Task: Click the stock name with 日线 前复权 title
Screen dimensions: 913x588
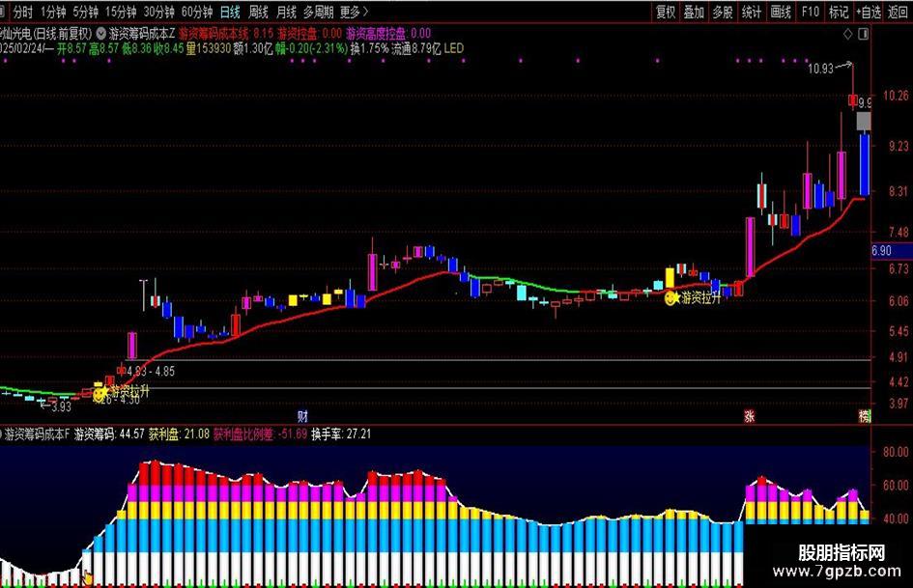Action: 46,34
